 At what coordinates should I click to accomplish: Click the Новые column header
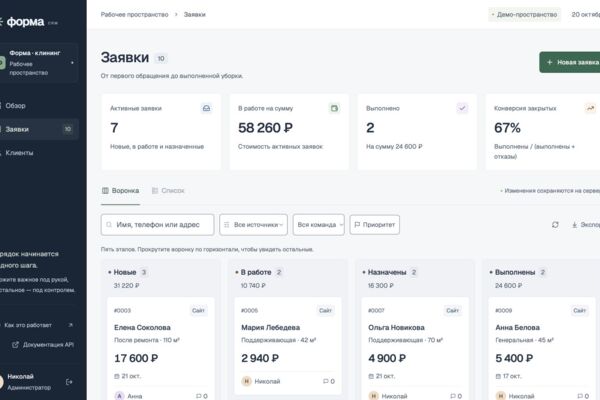point(125,272)
